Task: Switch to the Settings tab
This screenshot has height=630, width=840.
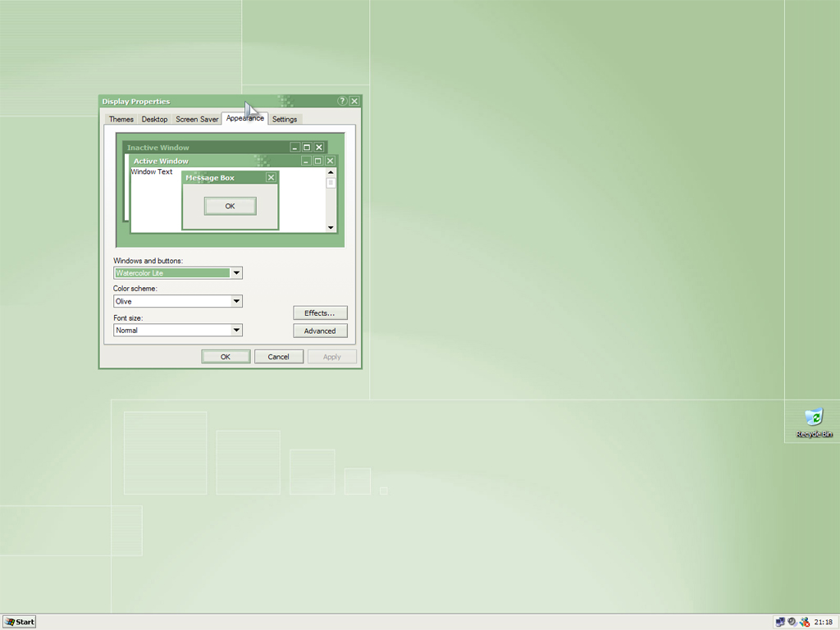Action: pyautogui.click(x=285, y=119)
